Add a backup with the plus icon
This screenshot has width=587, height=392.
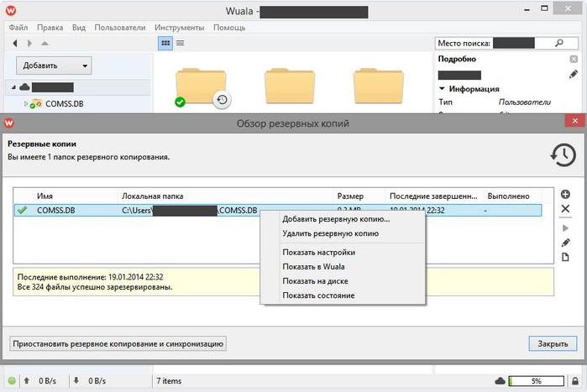click(x=565, y=194)
